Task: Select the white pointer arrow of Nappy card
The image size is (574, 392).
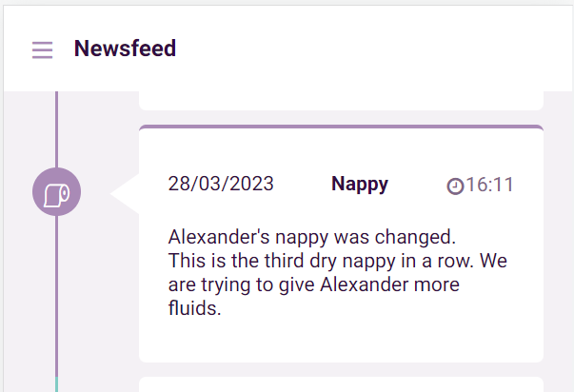Action: coord(125,193)
